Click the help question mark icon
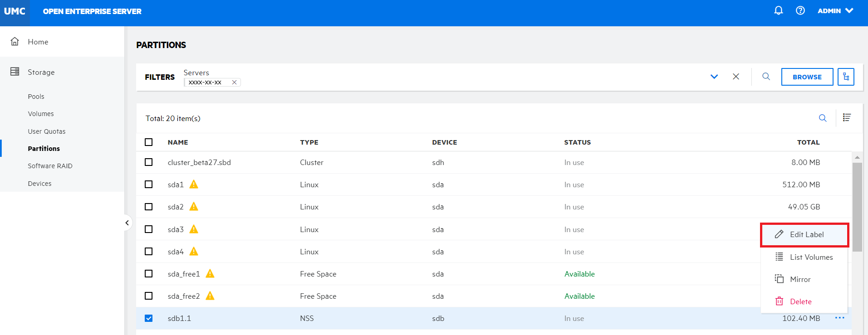Viewport: 868px width, 335px height. coord(800,10)
